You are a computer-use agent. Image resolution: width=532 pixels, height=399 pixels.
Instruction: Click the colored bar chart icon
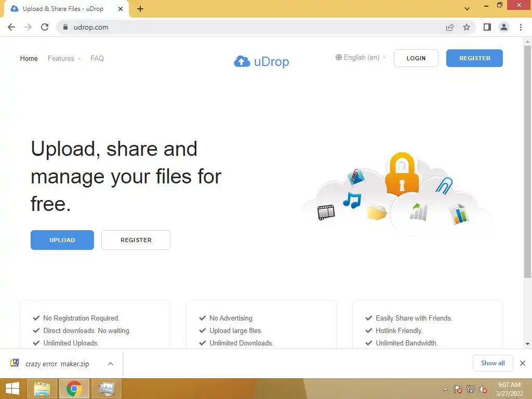pyautogui.click(x=459, y=214)
